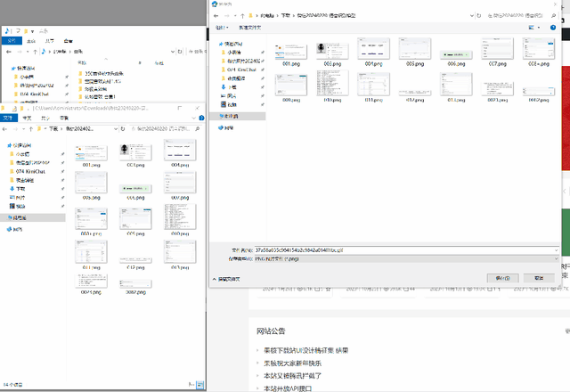Select 074 KimiChat in Downloads Explorer sidebar
This screenshot has height=392, width=570.
tap(30, 171)
